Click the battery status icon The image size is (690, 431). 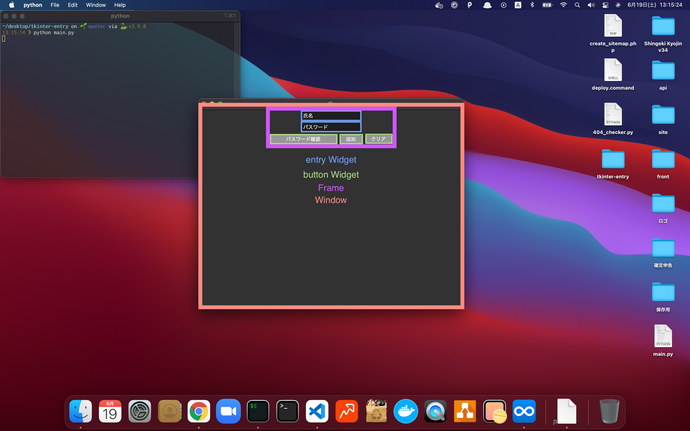point(547,5)
